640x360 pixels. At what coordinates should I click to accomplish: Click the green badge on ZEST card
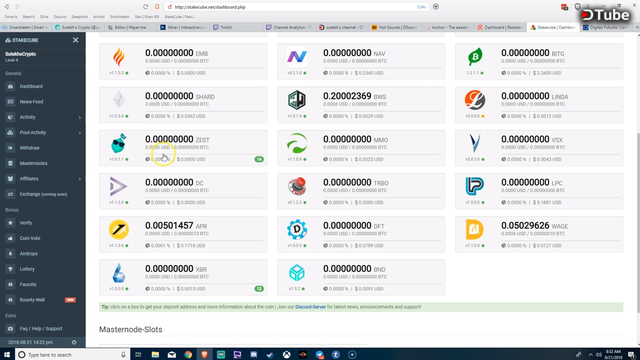[x=259, y=159]
